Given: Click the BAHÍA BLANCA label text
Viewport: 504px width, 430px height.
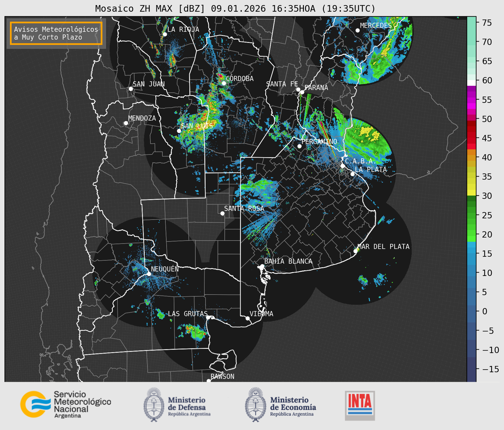Looking at the screenshot, I should coord(288,261).
